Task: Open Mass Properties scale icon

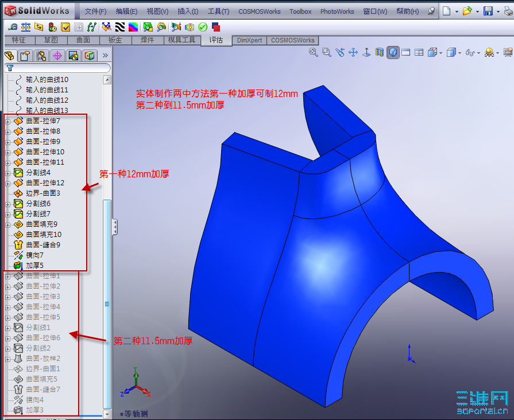Action: pos(26,27)
